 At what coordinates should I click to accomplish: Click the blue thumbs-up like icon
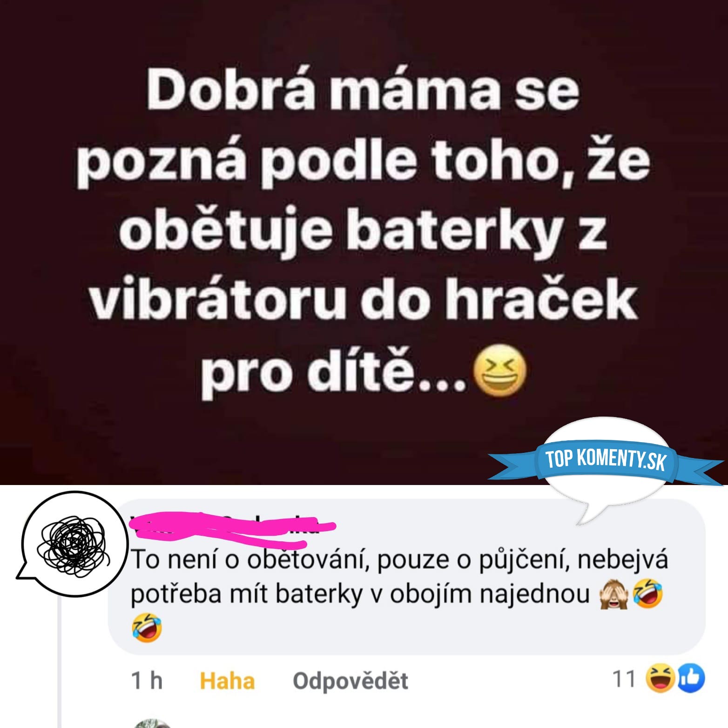690,679
